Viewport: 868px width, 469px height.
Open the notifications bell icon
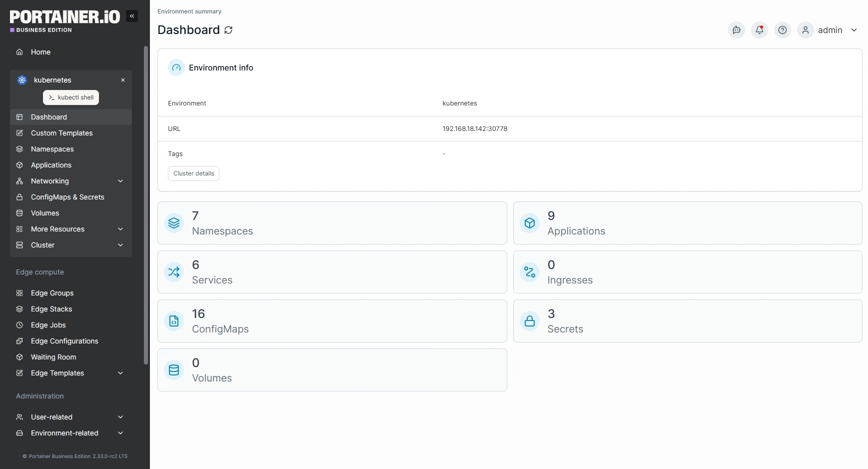pos(759,30)
